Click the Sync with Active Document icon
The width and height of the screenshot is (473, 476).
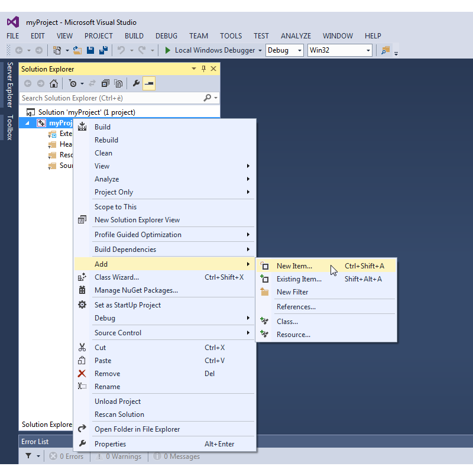[92, 83]
